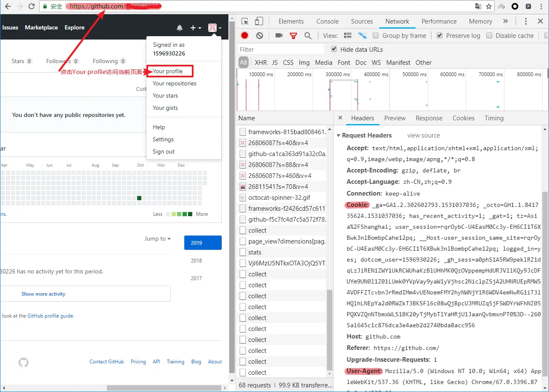This screenshot has height=392, width=549.
Task: Open the Response tab of request details
Action: pyautogui.click(x=429, y=118)
